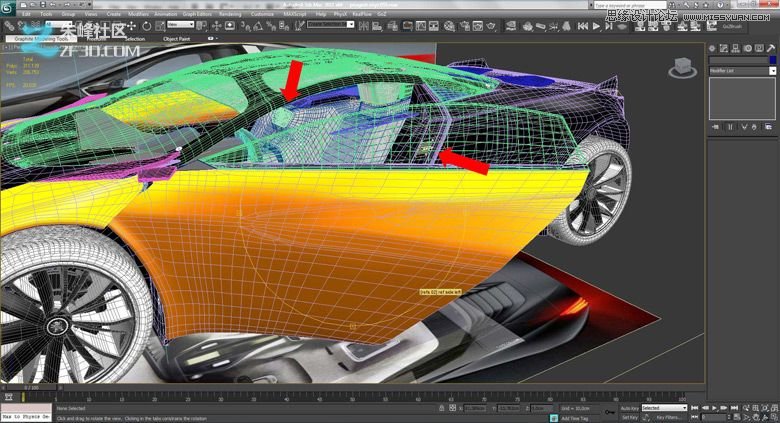The width and height of the screenshot is (780, 423).
Task: Open the 3ds Max application menu logo
Action: [x=7, y=8]
